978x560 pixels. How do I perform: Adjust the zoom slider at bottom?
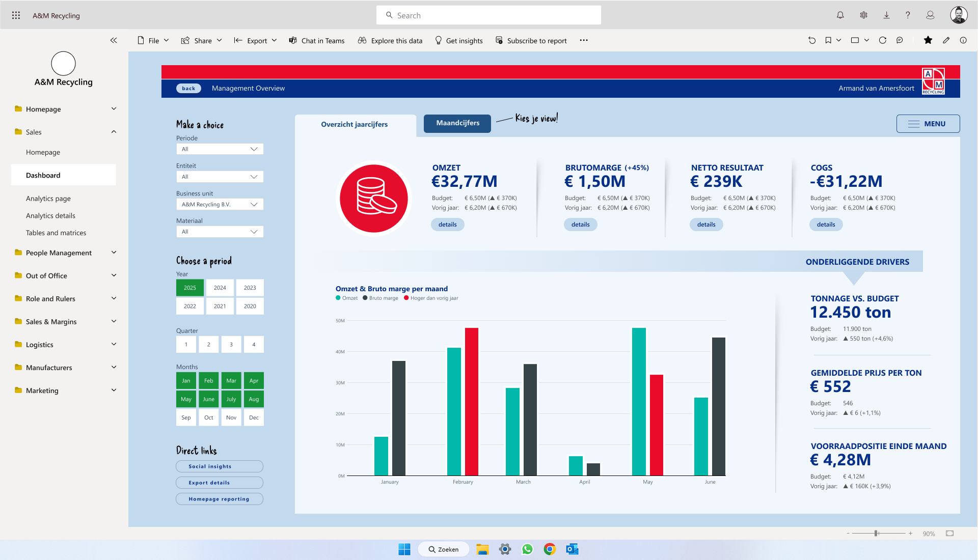click(877, 534)
